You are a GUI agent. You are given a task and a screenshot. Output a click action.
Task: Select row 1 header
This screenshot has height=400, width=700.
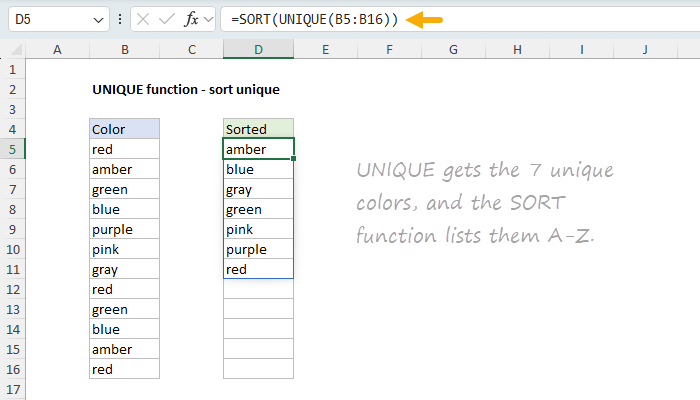pos(12,70)
